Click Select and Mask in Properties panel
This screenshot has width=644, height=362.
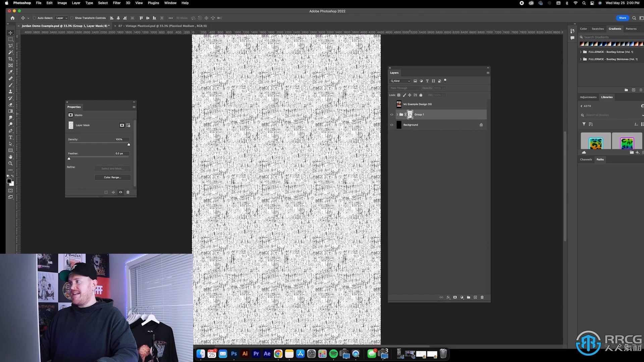[x=112, y=168]
